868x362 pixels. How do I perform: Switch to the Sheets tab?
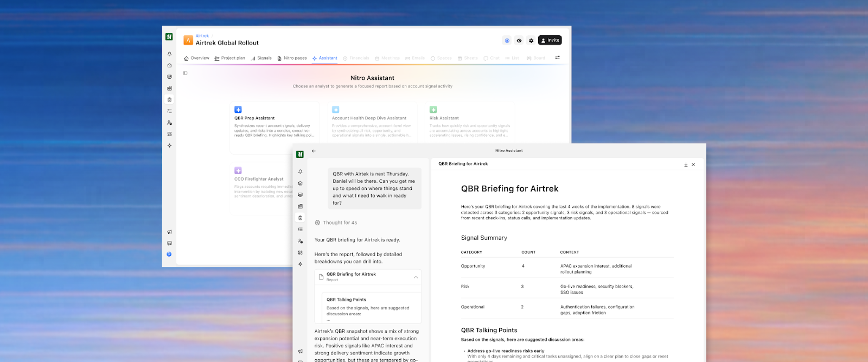(x=468, y=58)
